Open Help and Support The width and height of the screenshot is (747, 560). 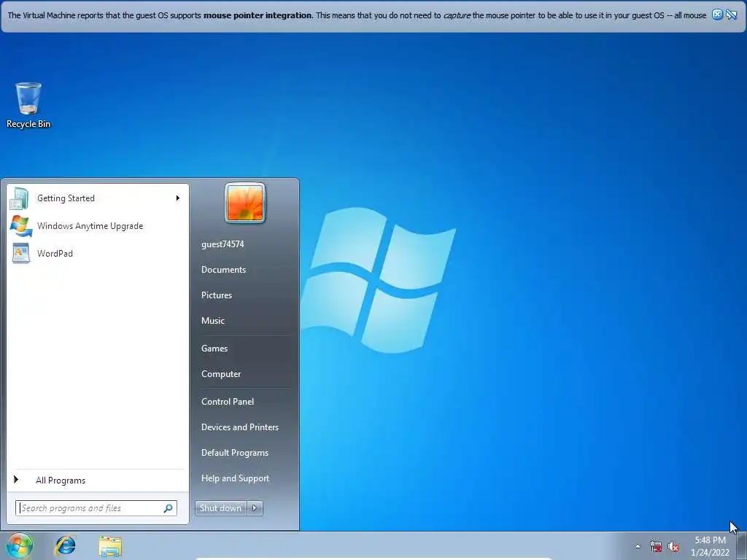pos(236,478)
